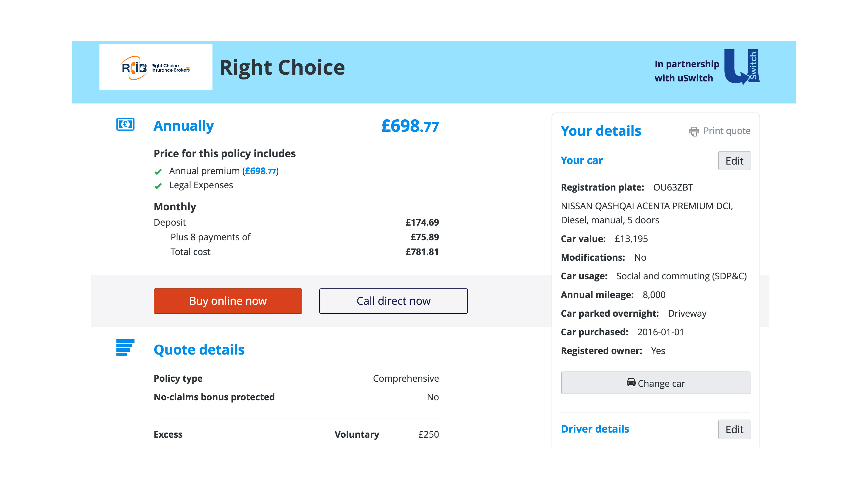Click the £698.77 annual premium link
The image size is (868, 488).
[260, 171]
